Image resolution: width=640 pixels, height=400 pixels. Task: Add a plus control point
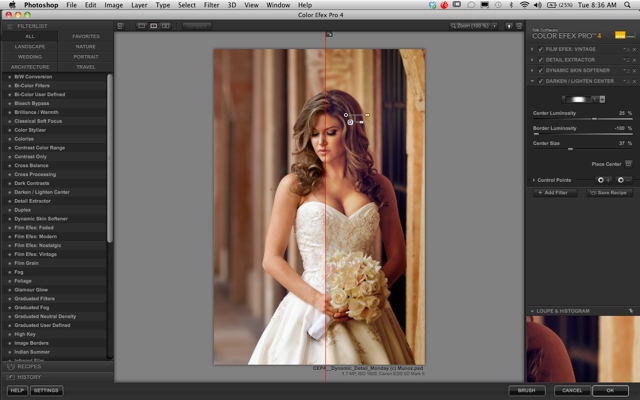(604, 180)
